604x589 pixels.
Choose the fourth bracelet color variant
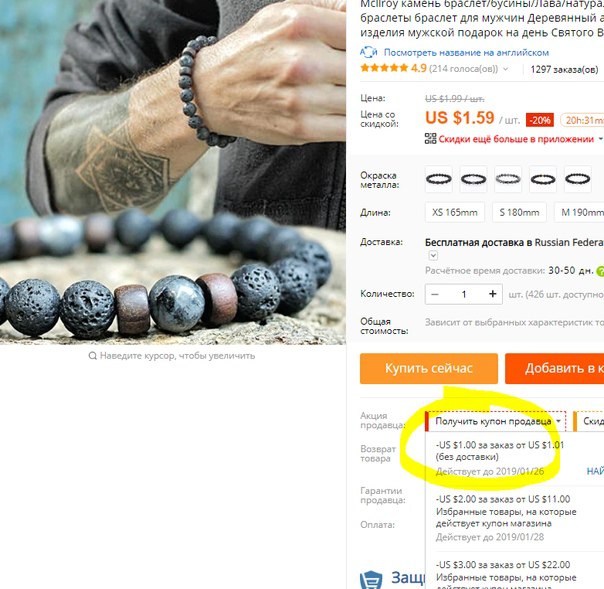point(543,179)
